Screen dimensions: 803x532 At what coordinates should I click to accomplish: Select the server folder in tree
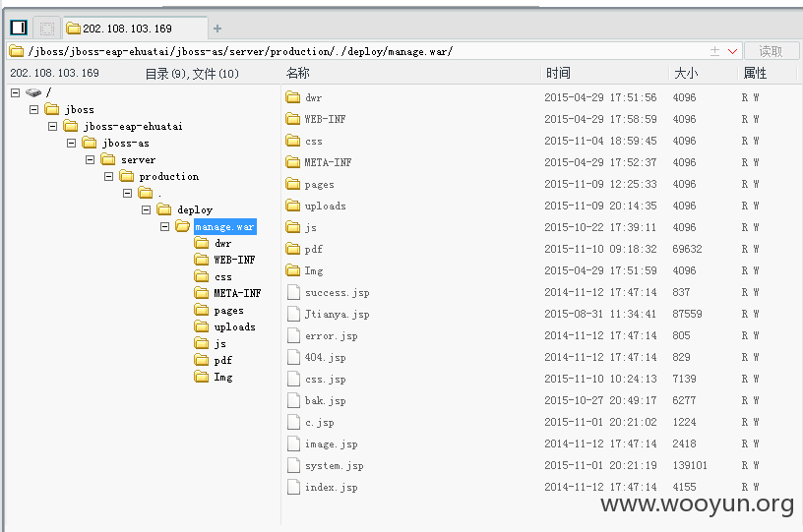[x=139, y=160]
